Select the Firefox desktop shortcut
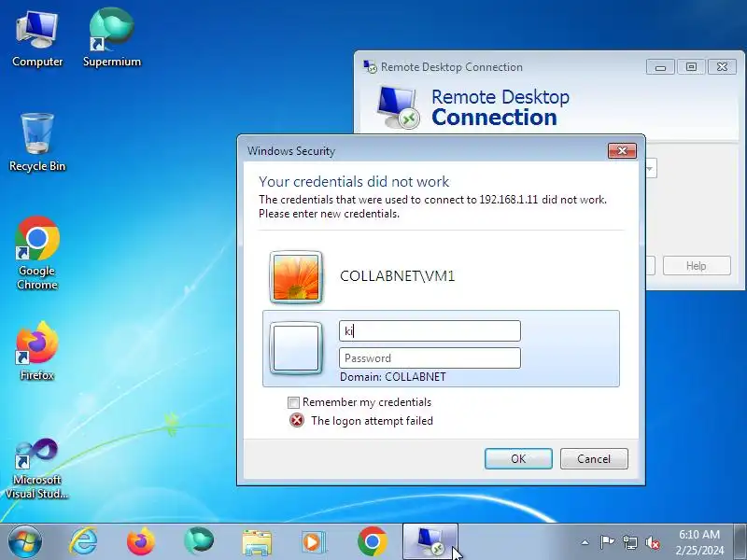The image size is (747, 560). click(37, 352)
